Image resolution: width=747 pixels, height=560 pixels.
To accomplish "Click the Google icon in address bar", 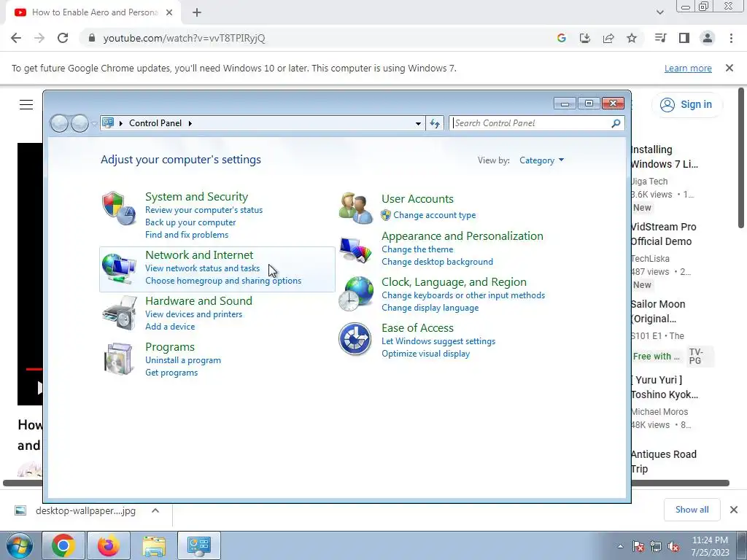I will (x=562, y=38).
